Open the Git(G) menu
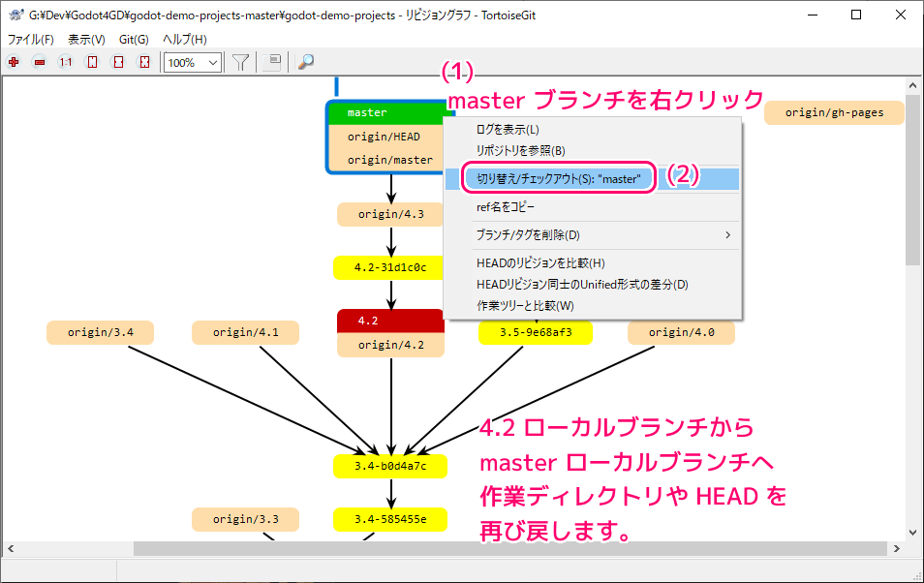 click(134, 40)
